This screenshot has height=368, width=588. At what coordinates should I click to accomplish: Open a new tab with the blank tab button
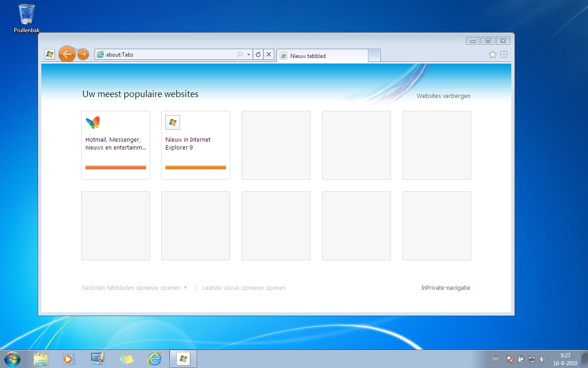click(374, 55)
